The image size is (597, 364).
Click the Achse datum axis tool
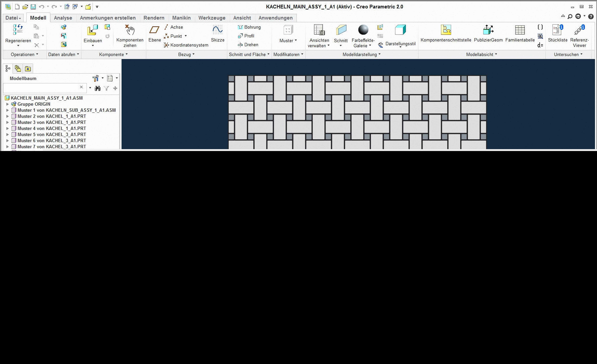click(x=173, y=27)
